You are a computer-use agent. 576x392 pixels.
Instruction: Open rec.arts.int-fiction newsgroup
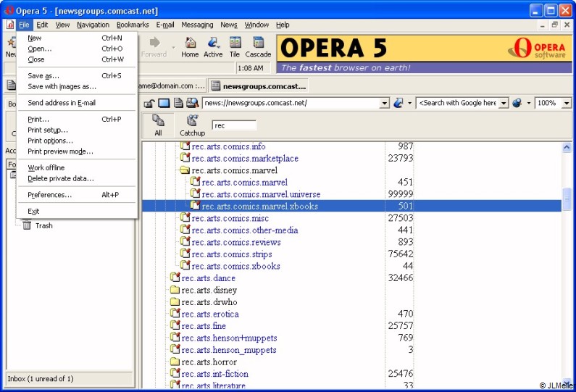click(215, 374)
